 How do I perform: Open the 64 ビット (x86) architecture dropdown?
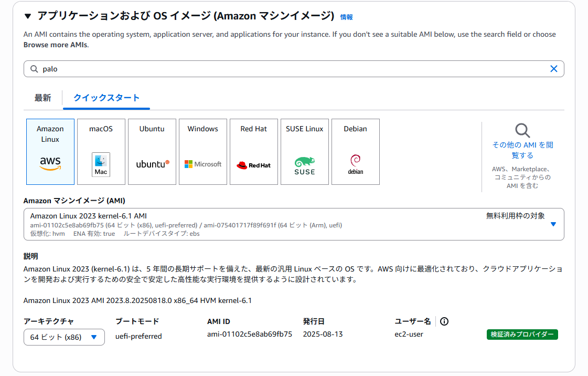(64, 337)
